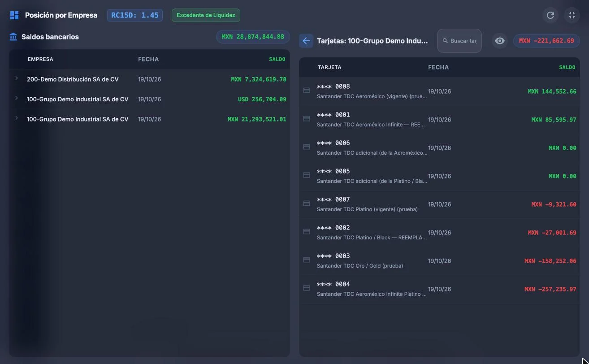Expand the 200-Demo Distribución SA de CV row
Screen dimensions: 589x364
coord(17,78)
